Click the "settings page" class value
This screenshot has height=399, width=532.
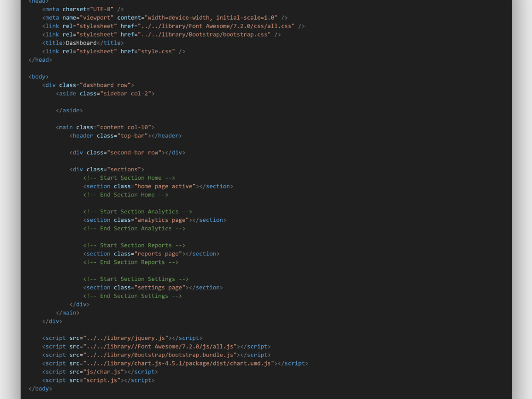[160, 288]
